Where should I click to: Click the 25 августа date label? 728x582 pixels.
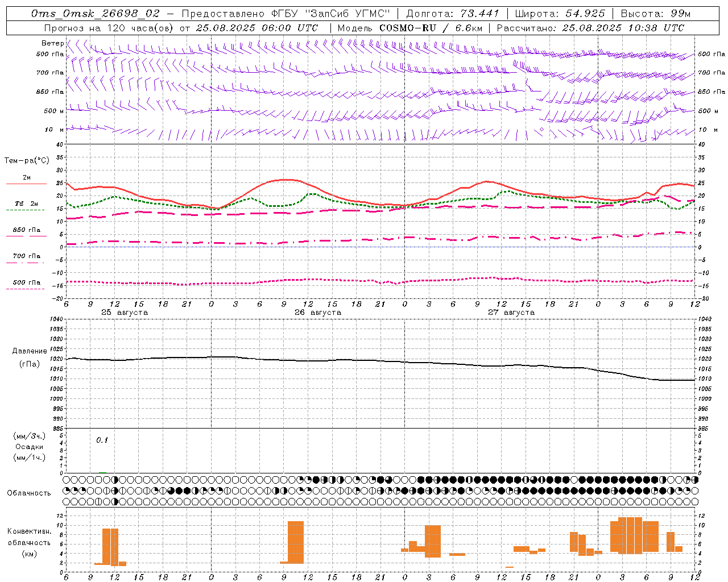(125, 313)
